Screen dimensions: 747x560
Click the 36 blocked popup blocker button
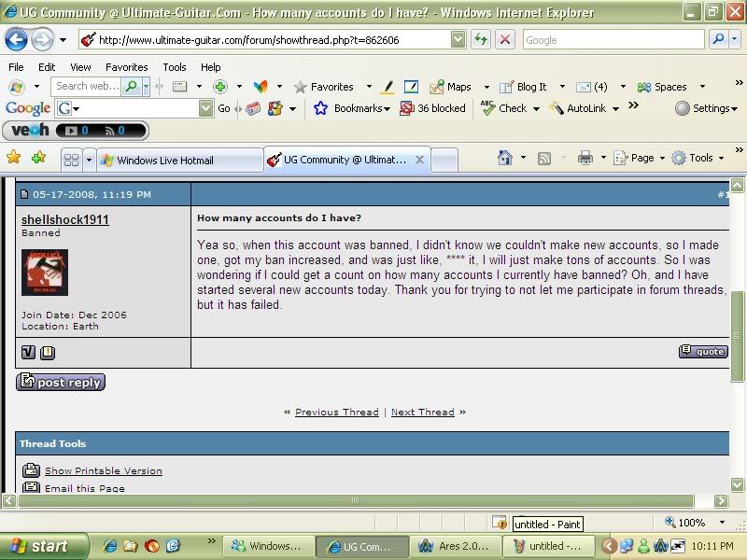(x=432, y=108)
